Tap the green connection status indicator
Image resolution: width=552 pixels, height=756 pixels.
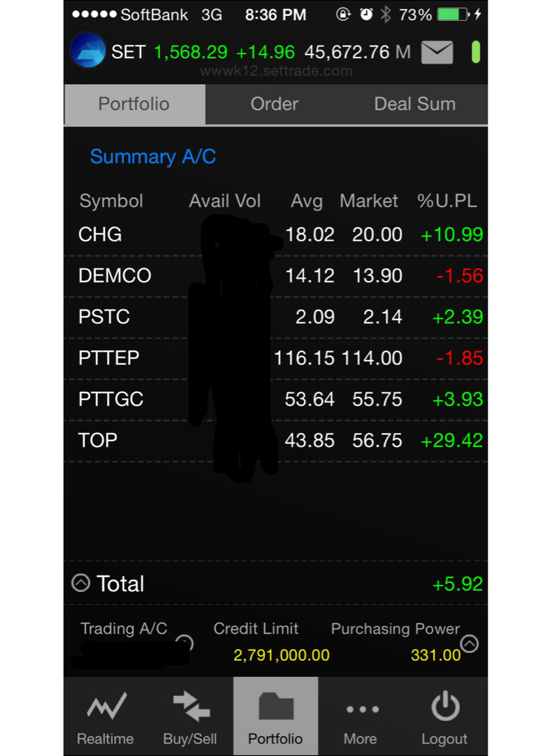[x=475, y=52]
